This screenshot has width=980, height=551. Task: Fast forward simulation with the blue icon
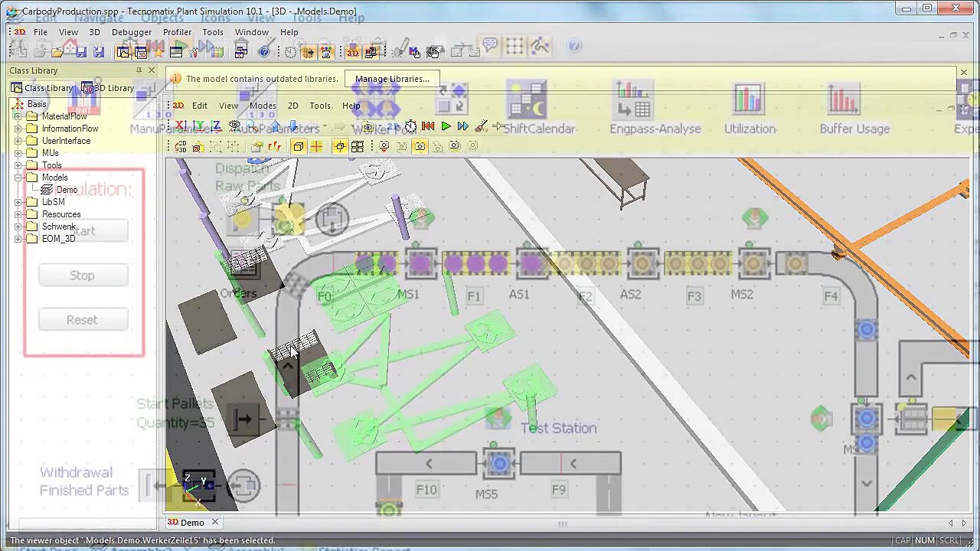(463, 126)
